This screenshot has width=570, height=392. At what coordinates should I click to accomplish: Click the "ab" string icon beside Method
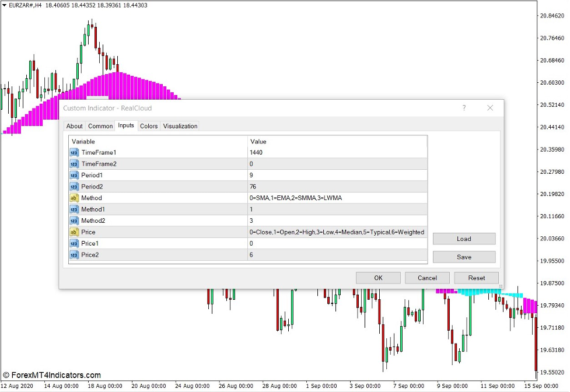point(74,198)
